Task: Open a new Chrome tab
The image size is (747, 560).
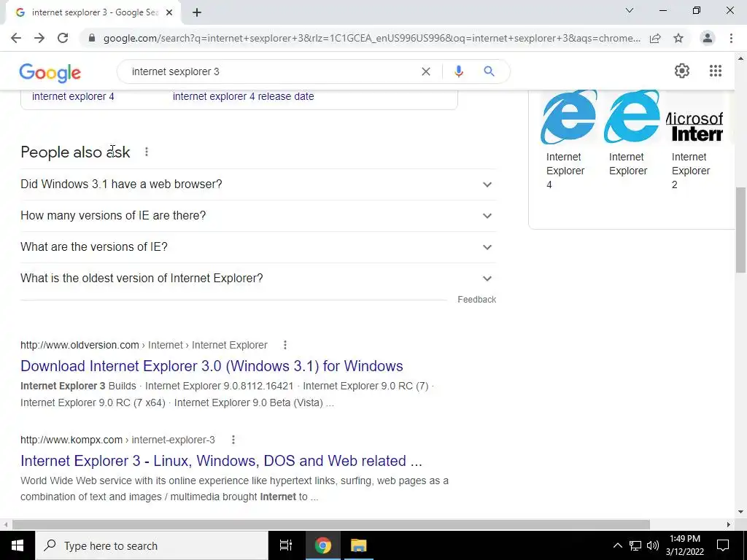Action: (197, 12)
